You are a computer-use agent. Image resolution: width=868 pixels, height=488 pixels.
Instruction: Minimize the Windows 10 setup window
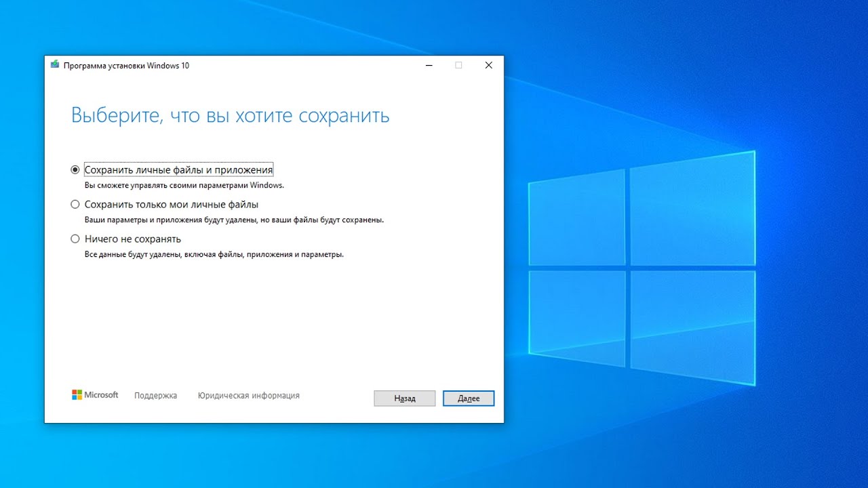point(429,66)
